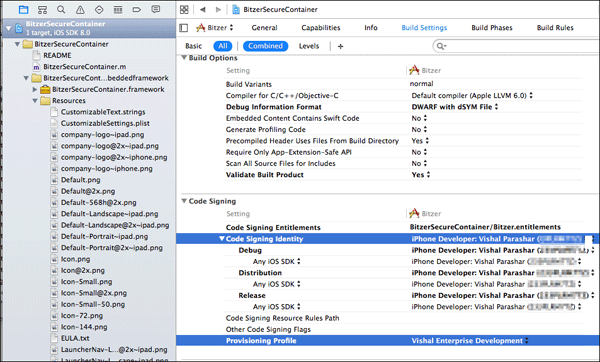
Task: Select CustomizableSettings.plist in navigator
Action: [x=105, y=124]
